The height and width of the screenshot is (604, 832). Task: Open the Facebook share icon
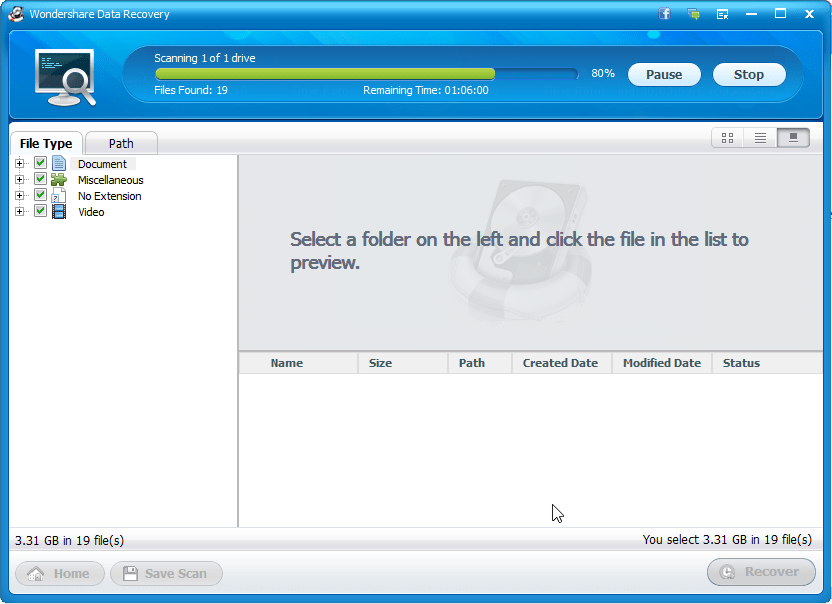(664, 14)
